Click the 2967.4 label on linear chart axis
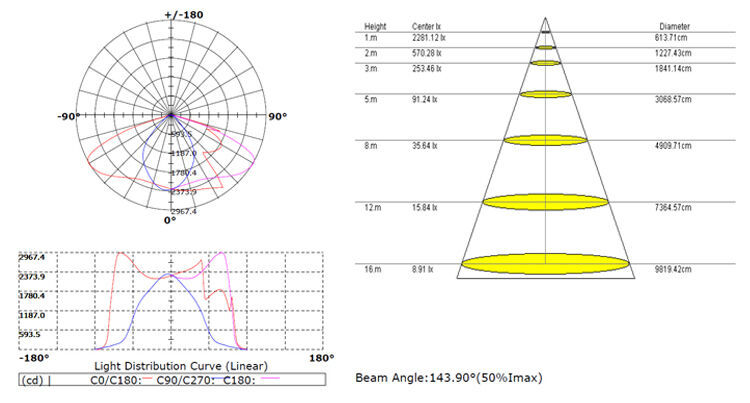This screenshot has height=403, width=750. [31, 257]
